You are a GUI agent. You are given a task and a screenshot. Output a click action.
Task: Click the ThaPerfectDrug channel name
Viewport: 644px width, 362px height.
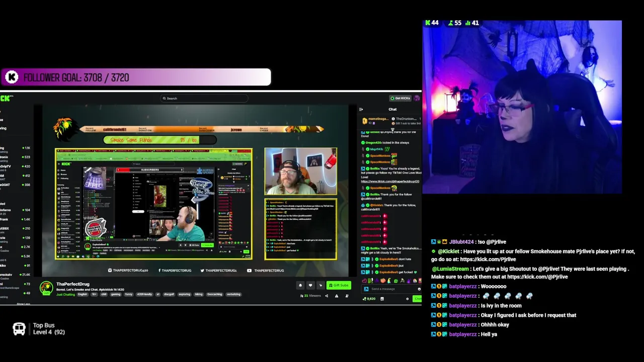(x=73, y=284)
